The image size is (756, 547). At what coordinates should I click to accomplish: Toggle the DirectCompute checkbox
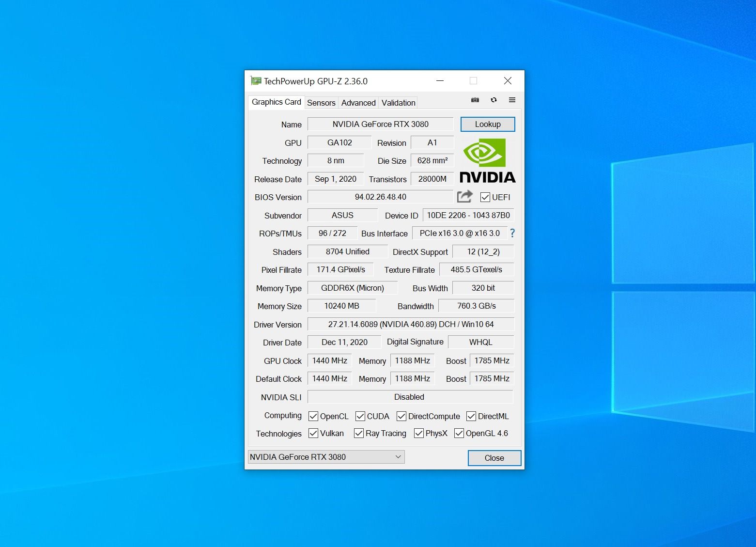coord(401,416)
